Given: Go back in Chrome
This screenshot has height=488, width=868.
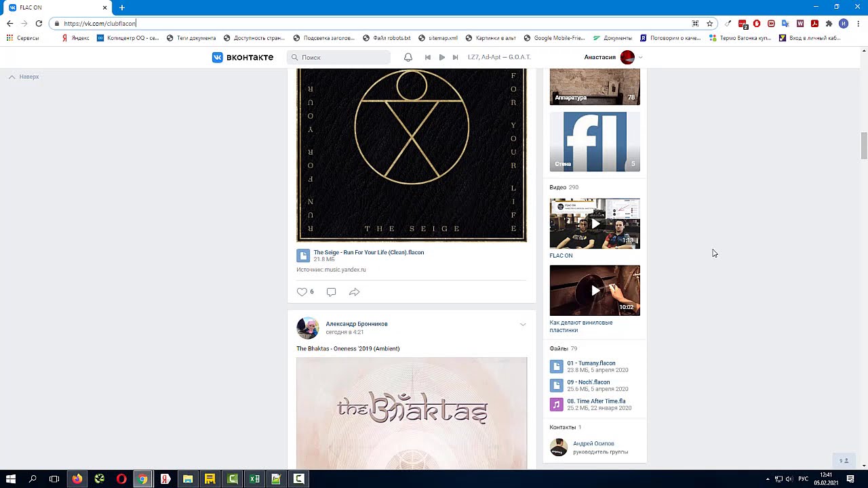Looking at the screenshot, I should [x=9, y=23].
